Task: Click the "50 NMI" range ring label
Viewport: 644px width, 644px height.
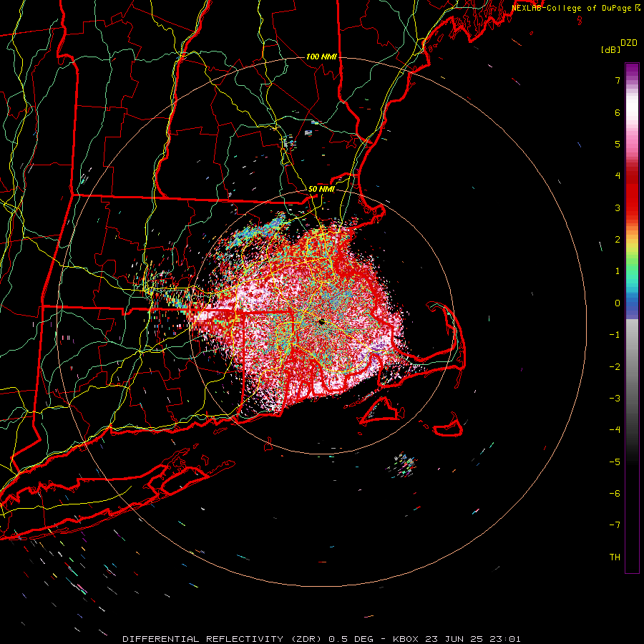Action: click(x=321, y=190)
